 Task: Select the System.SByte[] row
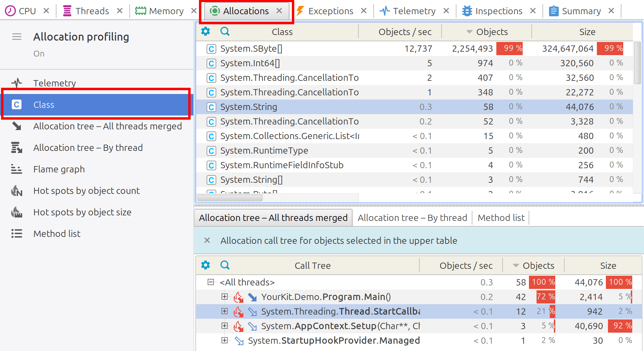415,49
